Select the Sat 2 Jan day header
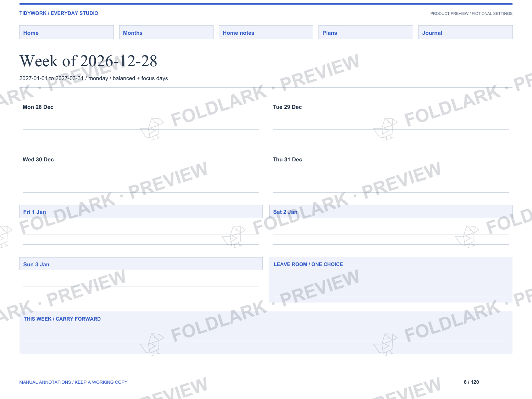532x399 pixels. click(x=391, y=212)
